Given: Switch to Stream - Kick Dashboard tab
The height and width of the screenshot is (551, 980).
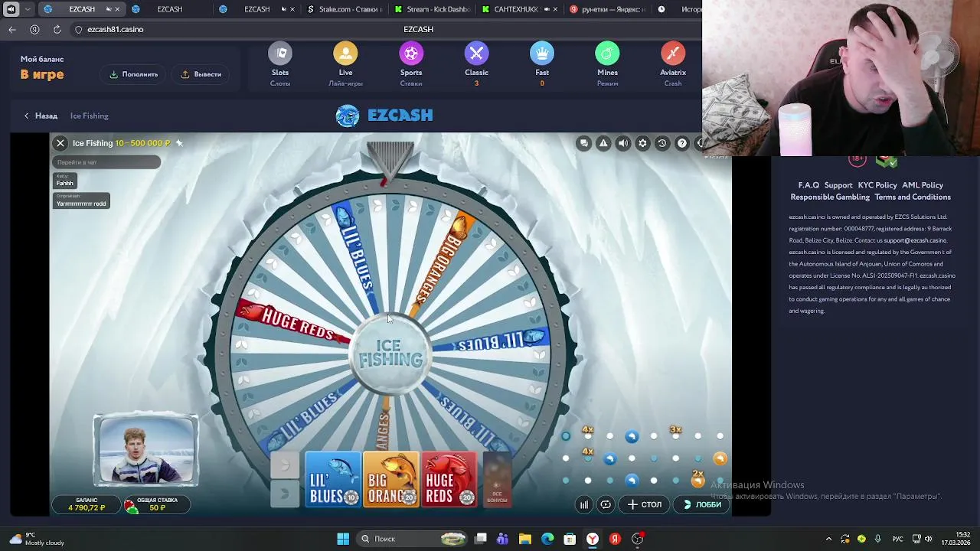Looking at the screenshot, I should 433,9.
